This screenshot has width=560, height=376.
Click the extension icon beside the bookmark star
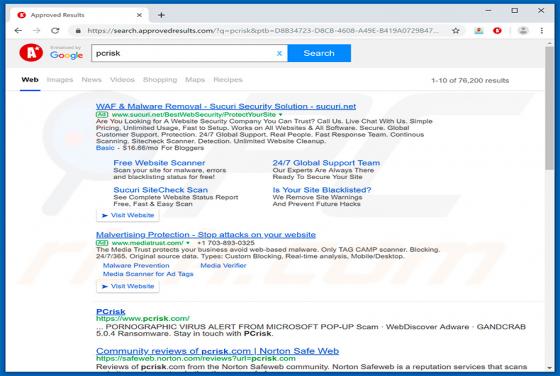tap(479, 31)
